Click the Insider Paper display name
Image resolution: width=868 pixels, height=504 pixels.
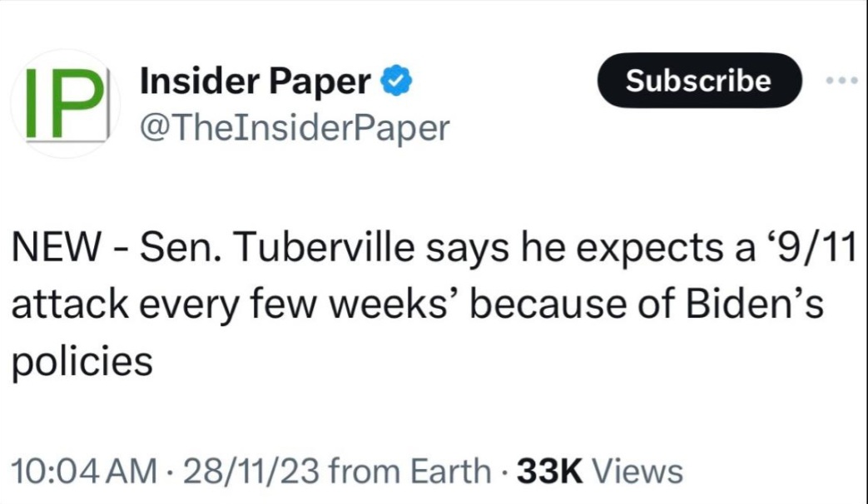pyautogui.click(x=255, y=82)
